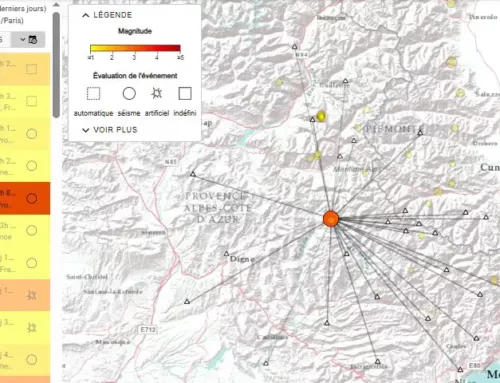The image size is (500, 383).
Task: Click the Magnitude color gradient bar
Action: [135, 48]
